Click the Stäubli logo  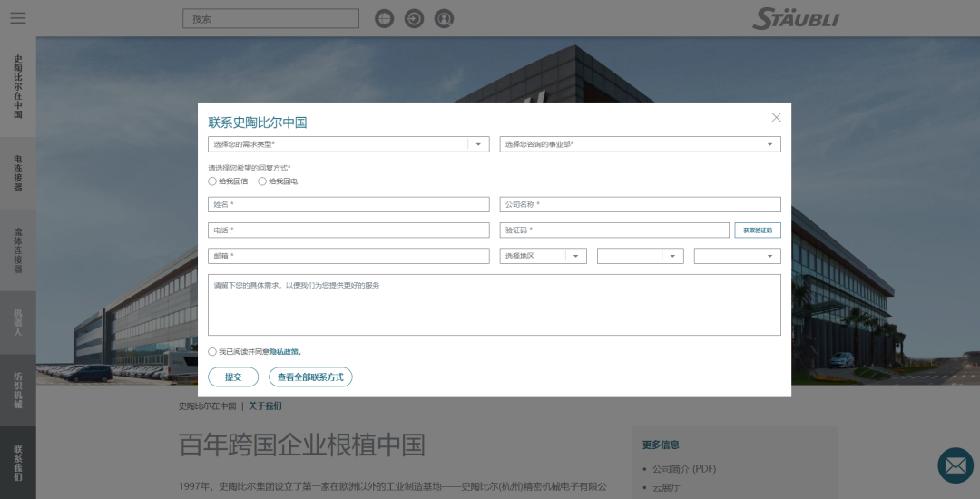pyautogui.click(x=795, y=18)
